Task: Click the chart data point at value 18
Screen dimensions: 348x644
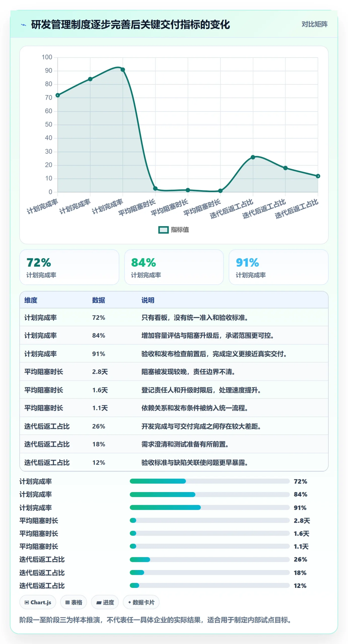Action: pyautogui.click(x=285, y=168)
